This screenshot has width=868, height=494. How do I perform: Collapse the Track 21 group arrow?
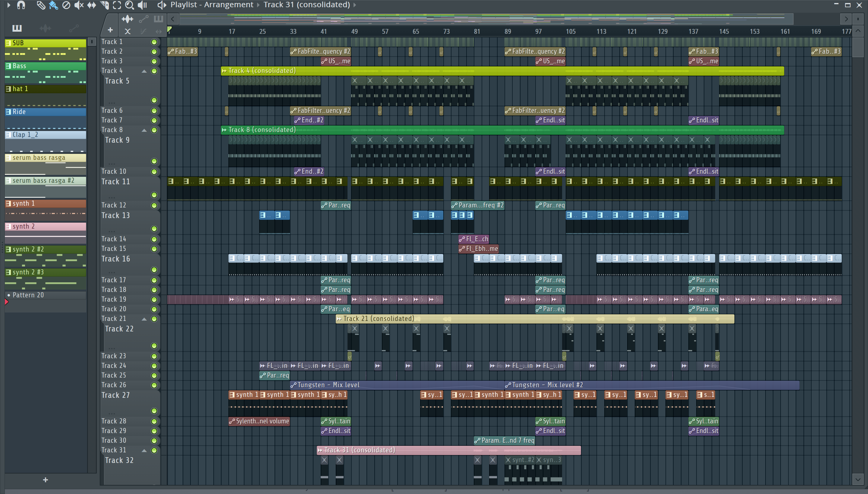[x=144, y=319]
